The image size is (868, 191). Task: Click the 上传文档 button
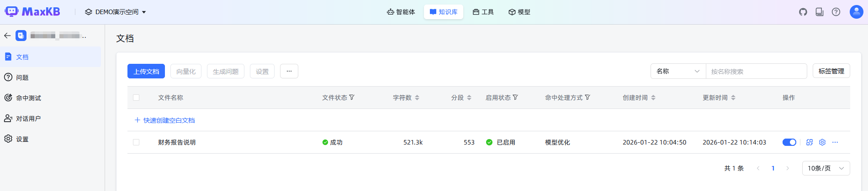pyautogui.click(x=146, y=71)
